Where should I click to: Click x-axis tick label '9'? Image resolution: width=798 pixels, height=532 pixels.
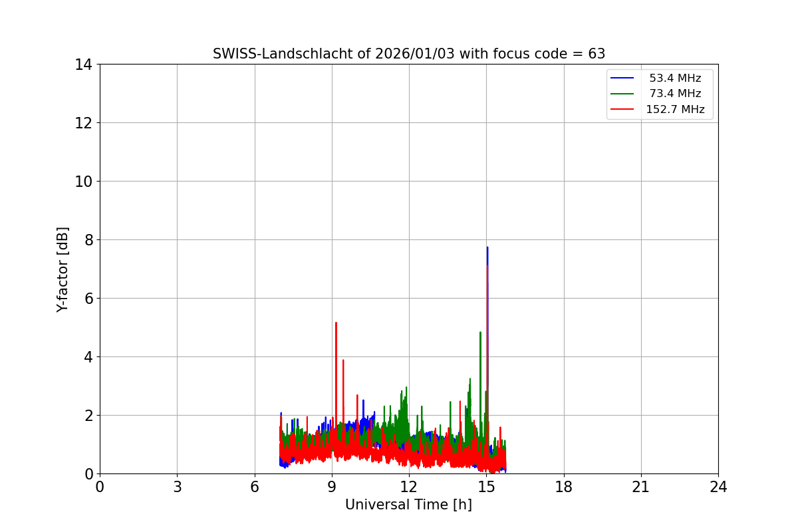point(332,487)
